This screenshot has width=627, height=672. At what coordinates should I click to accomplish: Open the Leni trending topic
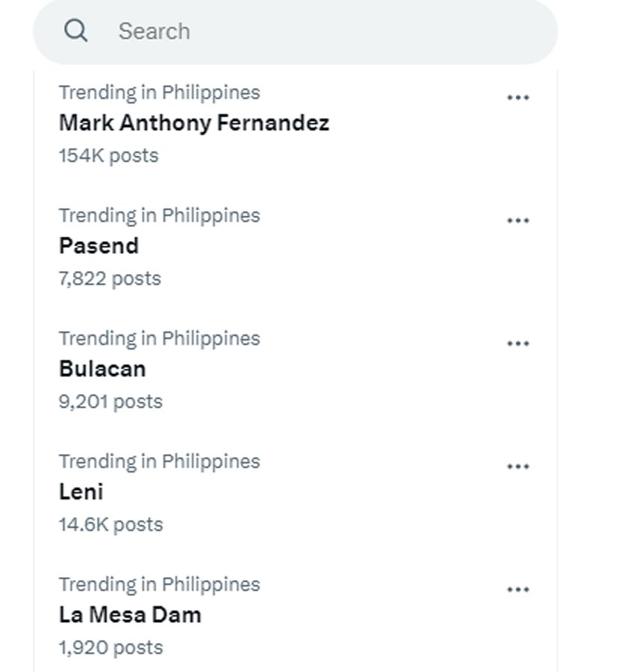pos(81,492)
